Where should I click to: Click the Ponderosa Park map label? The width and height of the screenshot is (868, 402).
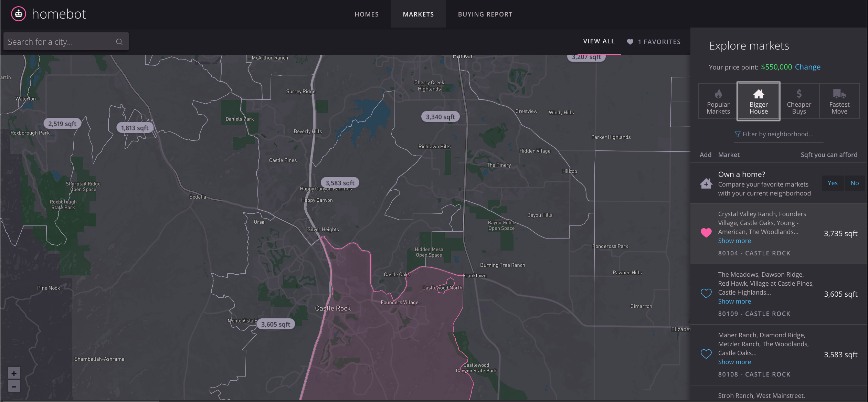tap(610, 246)
